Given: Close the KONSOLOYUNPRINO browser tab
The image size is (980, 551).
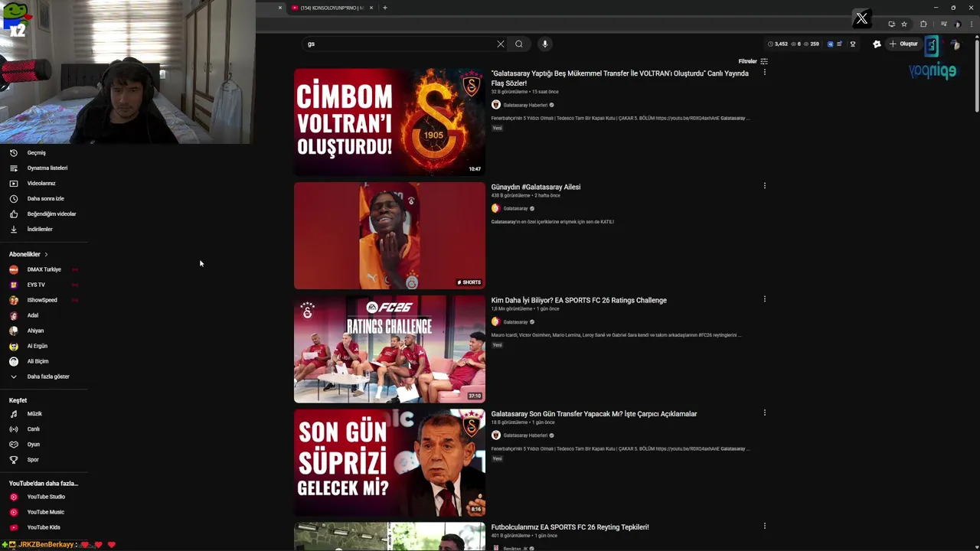Looking at the screenshot, I should [x=371, y=8].
